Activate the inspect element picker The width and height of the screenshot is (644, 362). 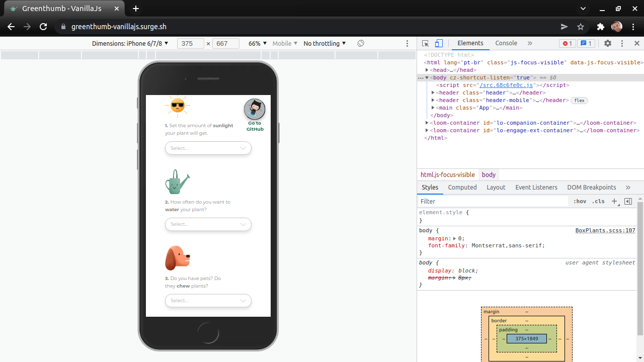(426, 43)
